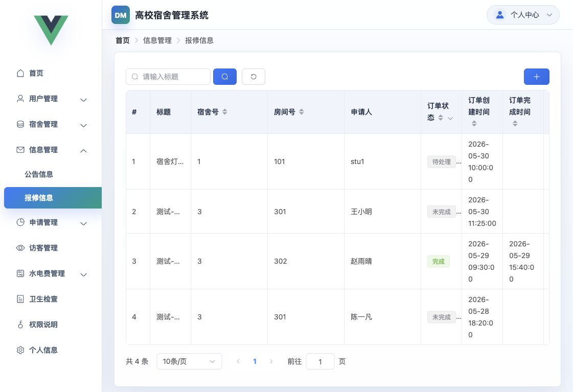Sort by 订单完成时间 column arrows

click(515, 124)
